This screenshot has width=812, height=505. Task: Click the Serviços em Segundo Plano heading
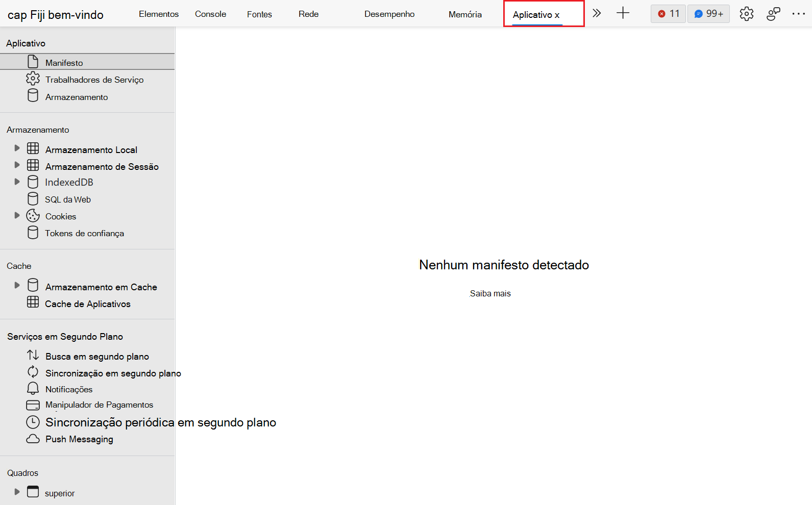65,337
